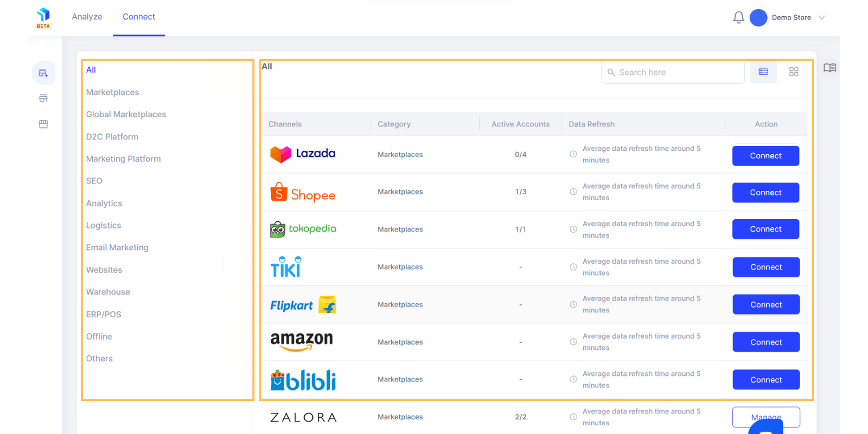Click the Demo Store avatar circle

pyautogui.click(x=758, y=17)
